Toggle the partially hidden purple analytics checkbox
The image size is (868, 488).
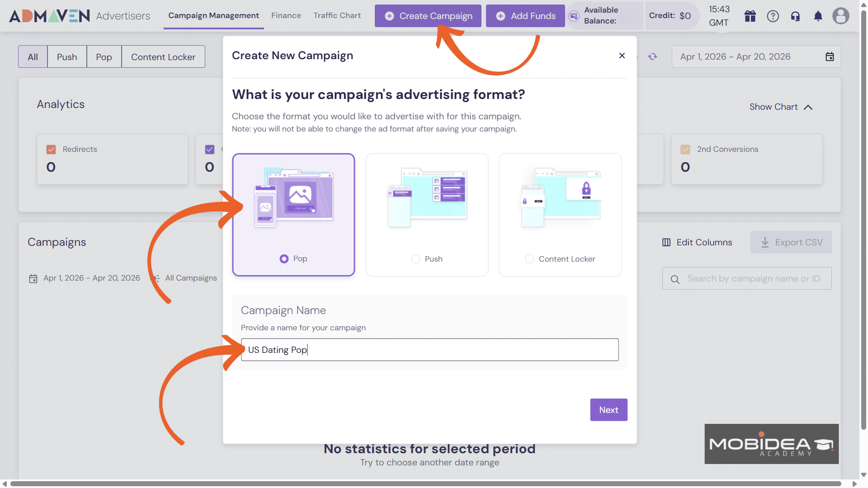(x=209, y=150)
